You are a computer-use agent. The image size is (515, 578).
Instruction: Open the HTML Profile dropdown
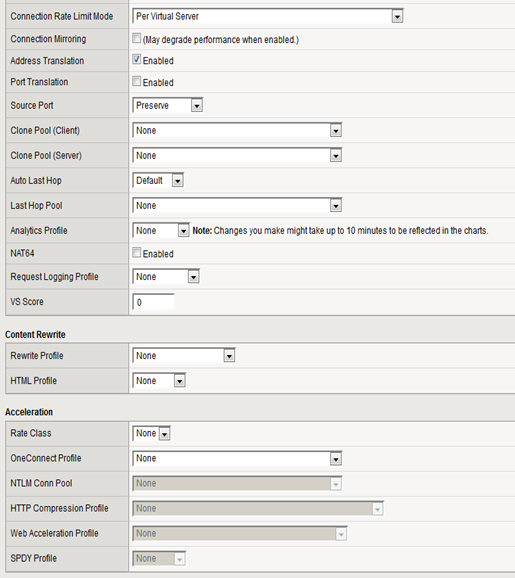(x=159, y=381)
